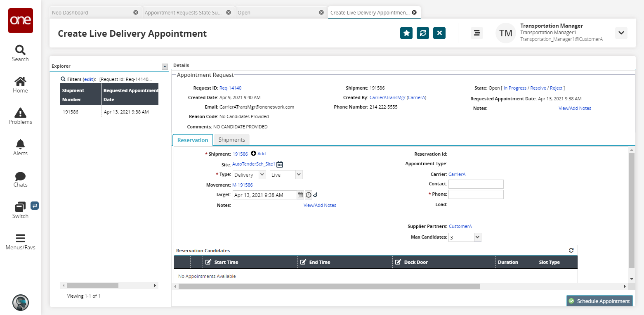Click the plus Add shipment icon
The width and height of the screenshot is (644, 315).
254,154
